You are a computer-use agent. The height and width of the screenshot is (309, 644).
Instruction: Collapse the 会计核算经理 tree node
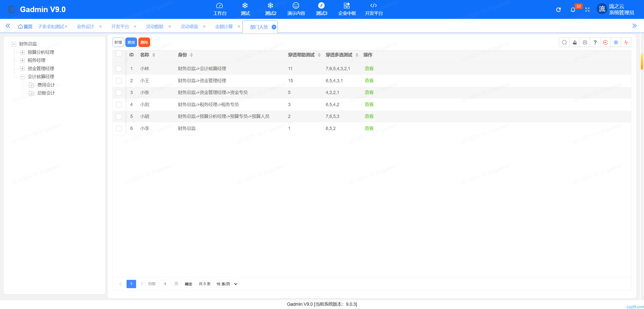[22, 77]
